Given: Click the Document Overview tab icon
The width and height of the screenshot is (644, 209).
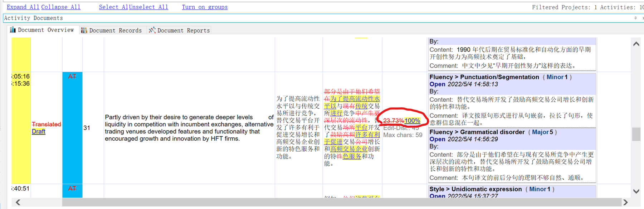Looking at the screenshot, I should click(13, 30).
